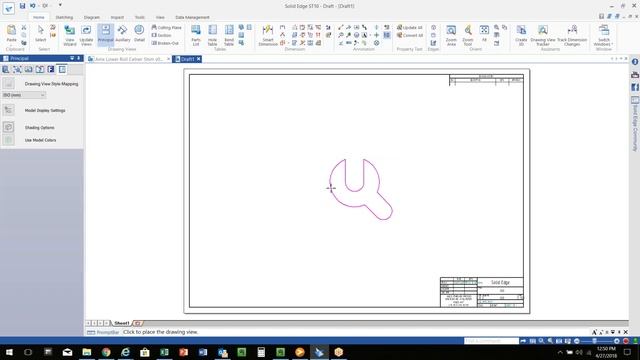Open the Diagram ribbon tab
The image size is (640, 360).
click(92, 17)
